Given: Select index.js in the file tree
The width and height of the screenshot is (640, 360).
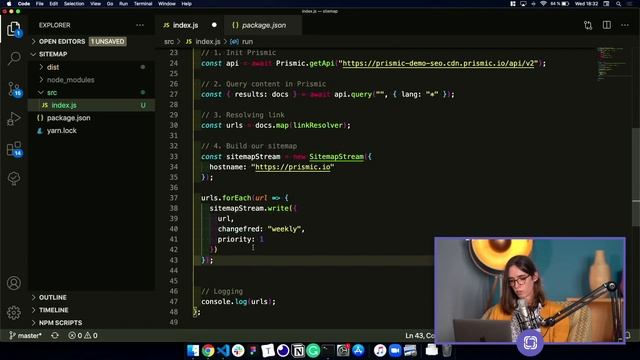Looking at the screenshot, I should tap(91, 105).
